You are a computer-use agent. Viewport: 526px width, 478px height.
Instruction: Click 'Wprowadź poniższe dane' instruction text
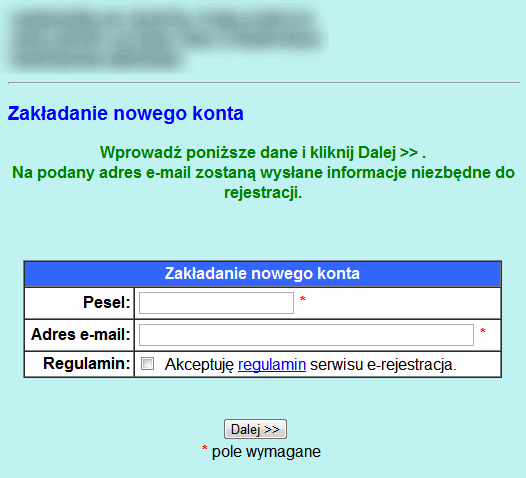pos(200,153)
